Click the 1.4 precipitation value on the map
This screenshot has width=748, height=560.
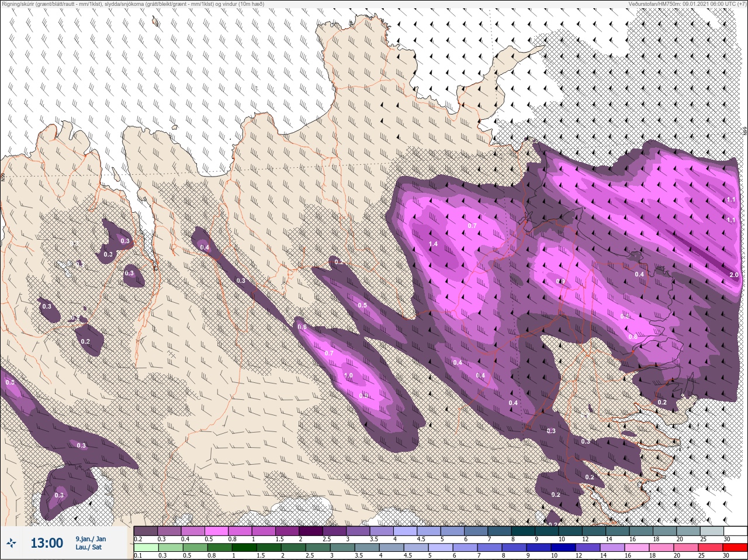coord(433,244)
